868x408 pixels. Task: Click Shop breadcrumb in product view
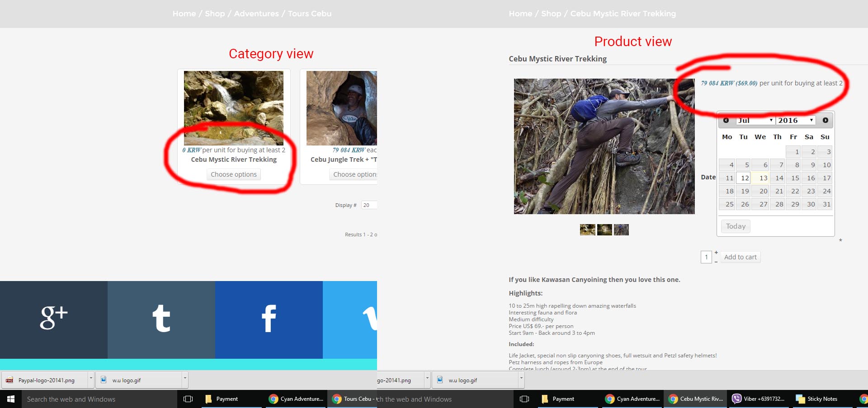click(551, 14)
